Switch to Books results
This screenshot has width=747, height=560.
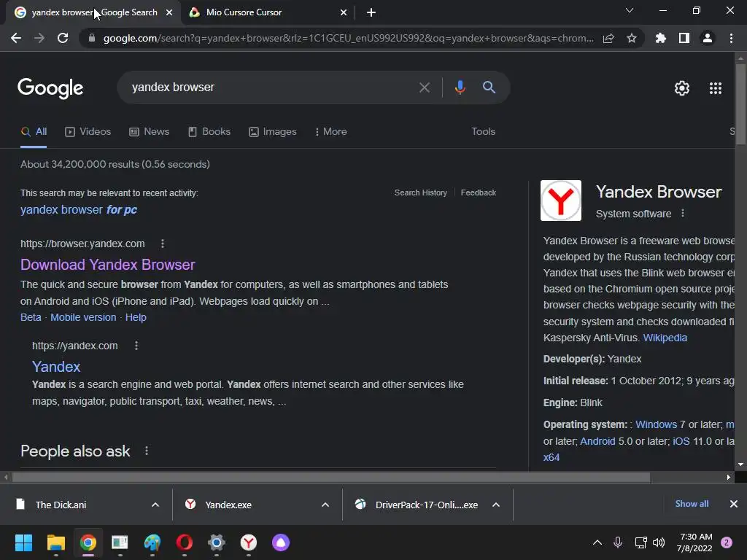pyautogui.click(x=209, y=132)
